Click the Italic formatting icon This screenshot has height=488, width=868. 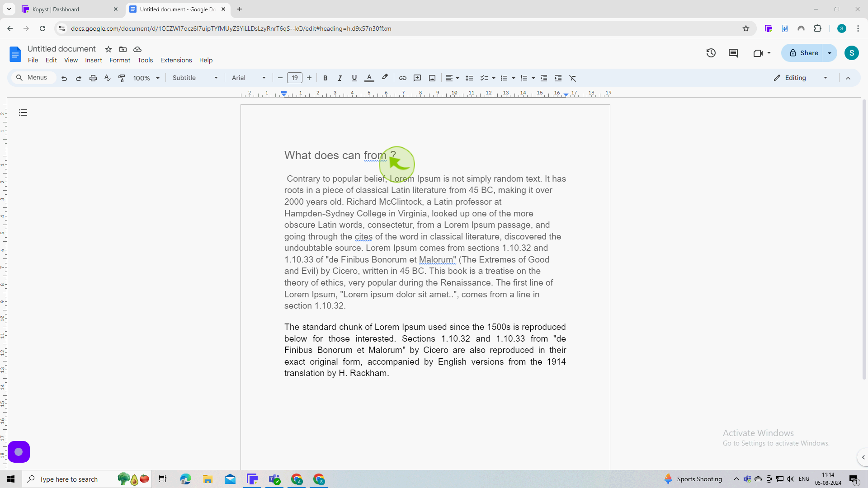point(340,78)
